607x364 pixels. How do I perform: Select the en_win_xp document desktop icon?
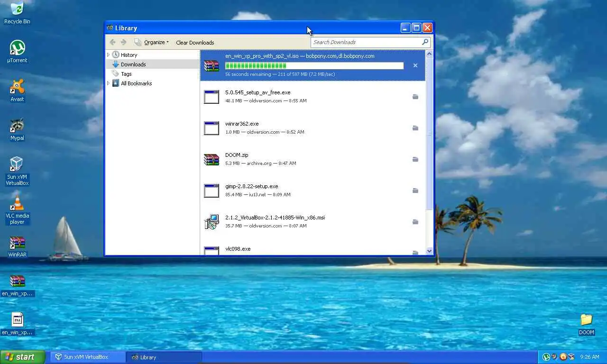[17, 324]
